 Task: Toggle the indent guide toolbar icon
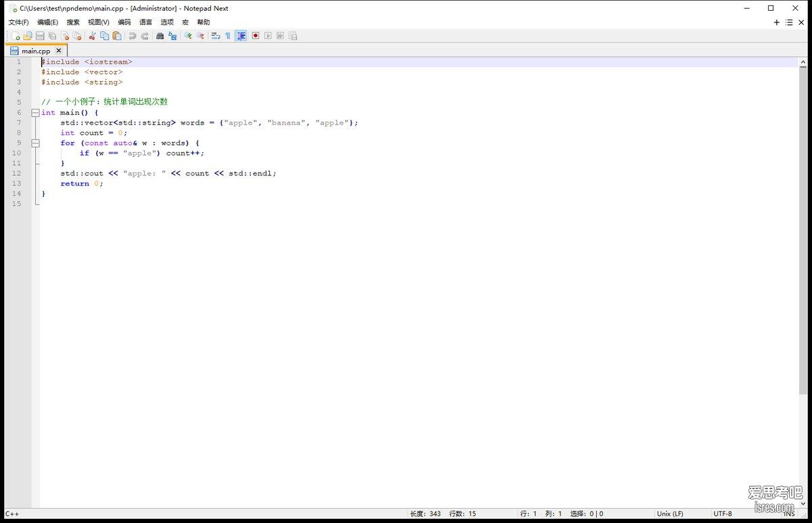click(x=241, y=36)
